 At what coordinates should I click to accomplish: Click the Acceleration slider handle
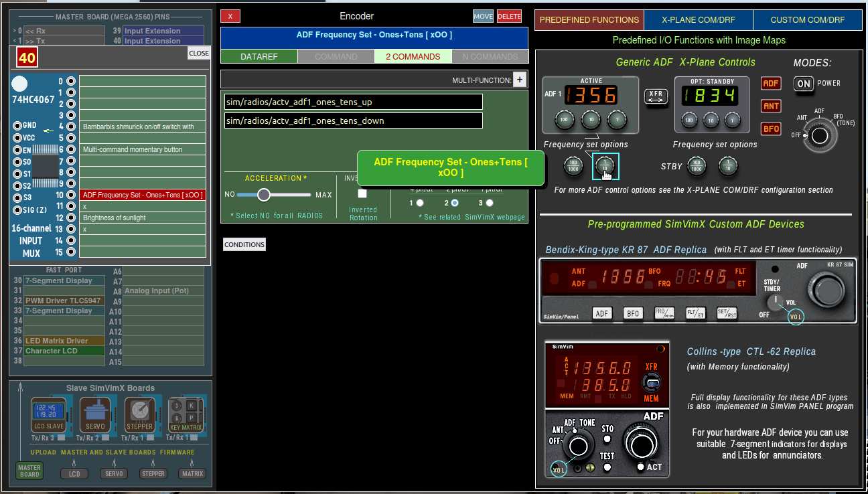click(264, 195)
